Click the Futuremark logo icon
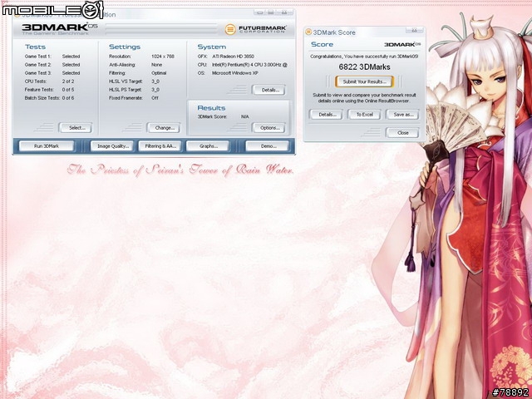Viewport: 532px width, 399px height. pos(230,30)
